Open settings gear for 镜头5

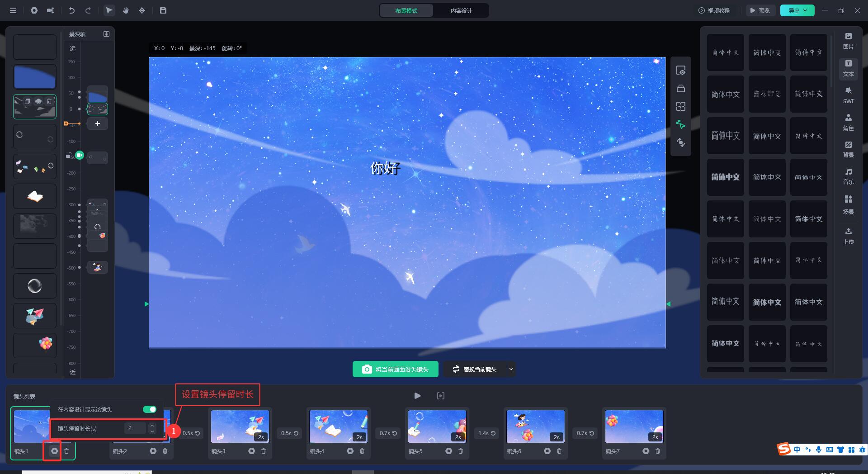(448, 451)
